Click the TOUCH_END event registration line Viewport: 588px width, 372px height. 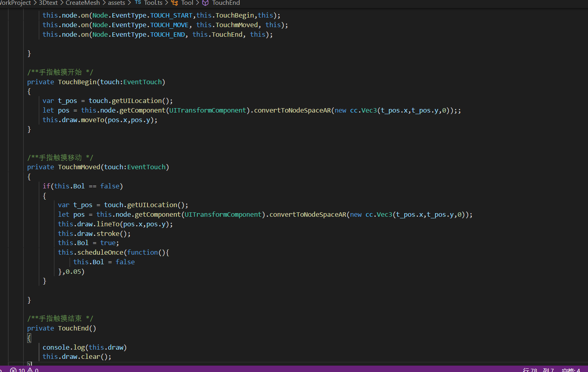(158, 34)
